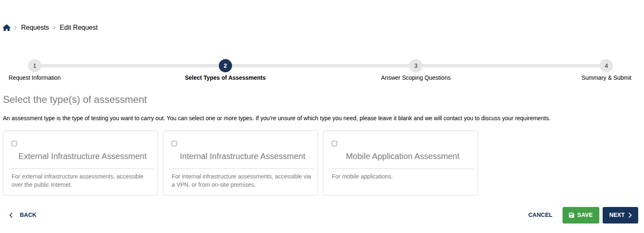
Task: Click the floppy disk save icon
Action: pyautogui.click(x=572, y=215)
